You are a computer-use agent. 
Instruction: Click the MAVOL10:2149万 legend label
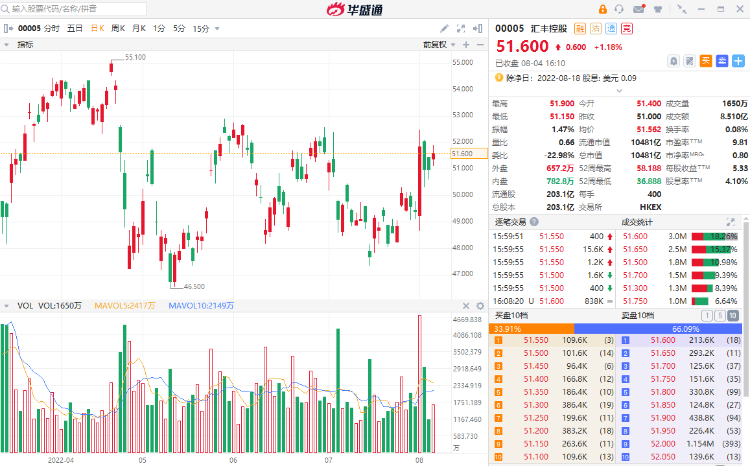201,306
